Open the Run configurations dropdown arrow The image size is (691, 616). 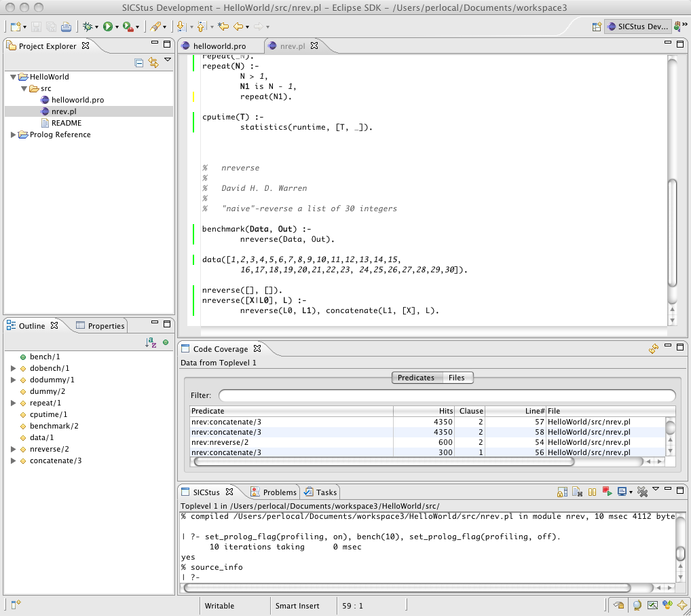point(117,27)
